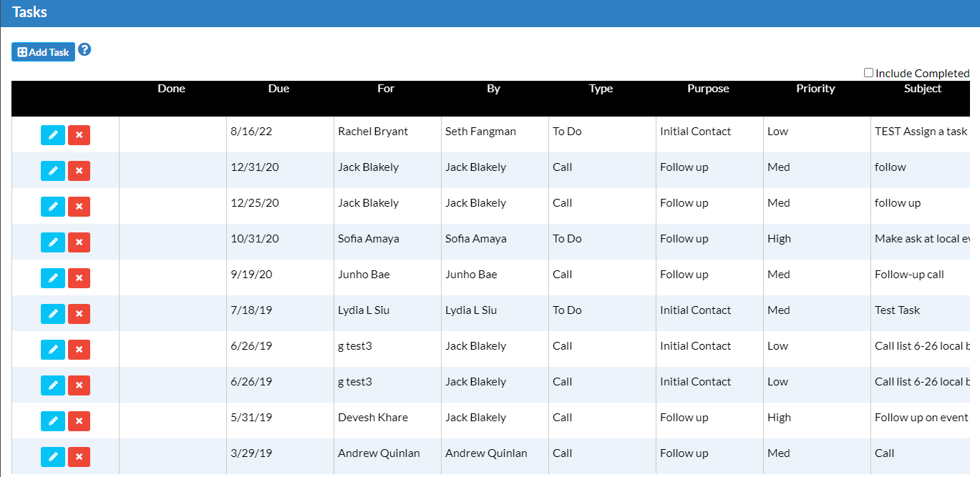The height and width of the screenshot is (477, 980).
Task: Edit the Junho Bae follow-up call task
Action: tap(53, 278)
